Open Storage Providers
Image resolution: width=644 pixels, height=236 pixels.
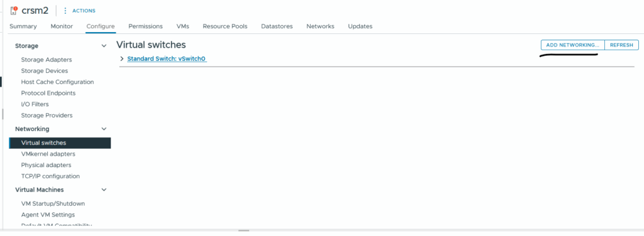tap(47, 115)
